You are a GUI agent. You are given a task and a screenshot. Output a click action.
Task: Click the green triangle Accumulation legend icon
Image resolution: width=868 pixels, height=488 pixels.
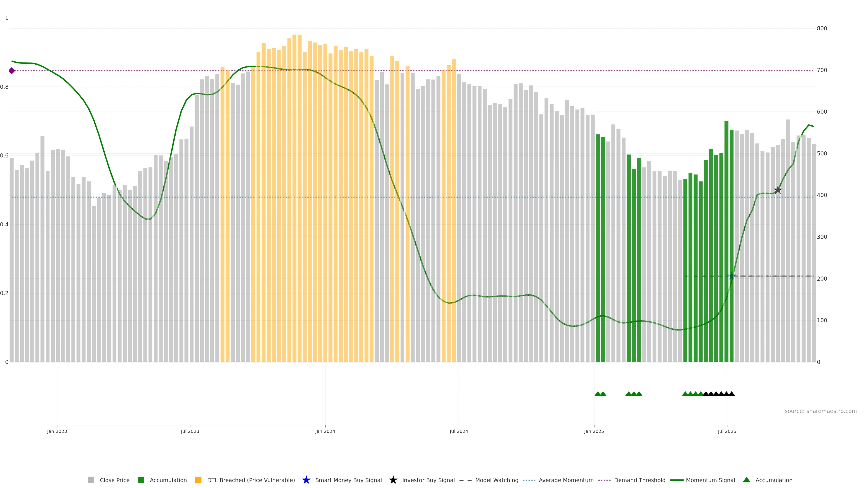click(x=746, y=480)
